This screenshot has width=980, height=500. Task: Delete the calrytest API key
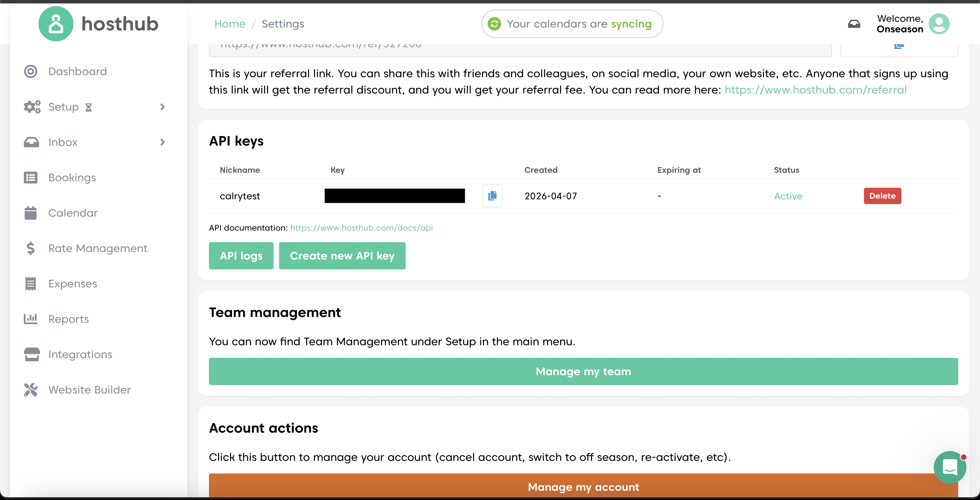882,196
